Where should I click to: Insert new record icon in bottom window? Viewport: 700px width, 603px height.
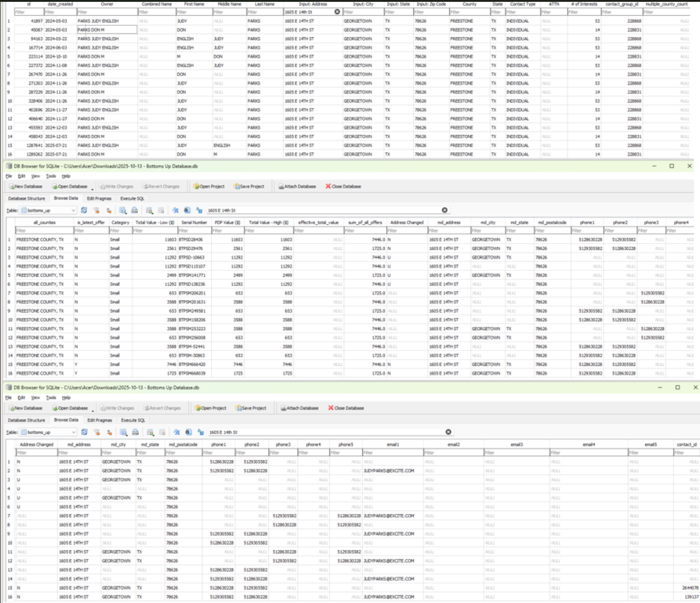[150, 432]
